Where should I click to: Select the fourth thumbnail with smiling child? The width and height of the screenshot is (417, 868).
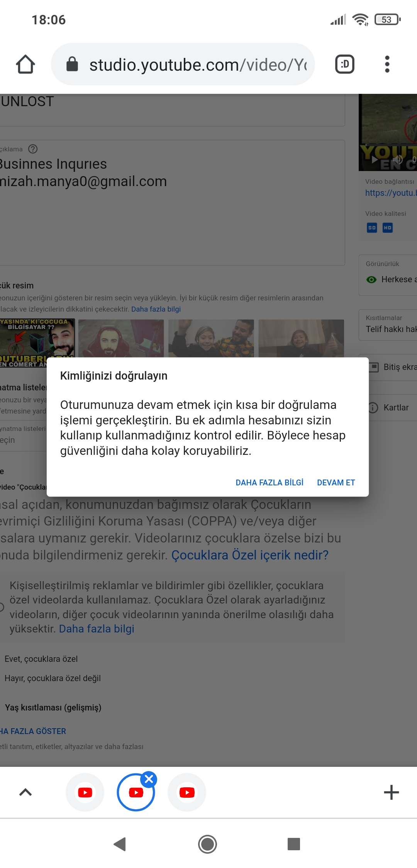tap(301, 338)
